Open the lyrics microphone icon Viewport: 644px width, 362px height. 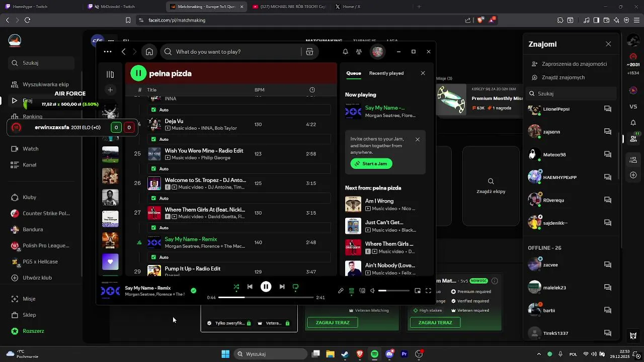(341, 291)
